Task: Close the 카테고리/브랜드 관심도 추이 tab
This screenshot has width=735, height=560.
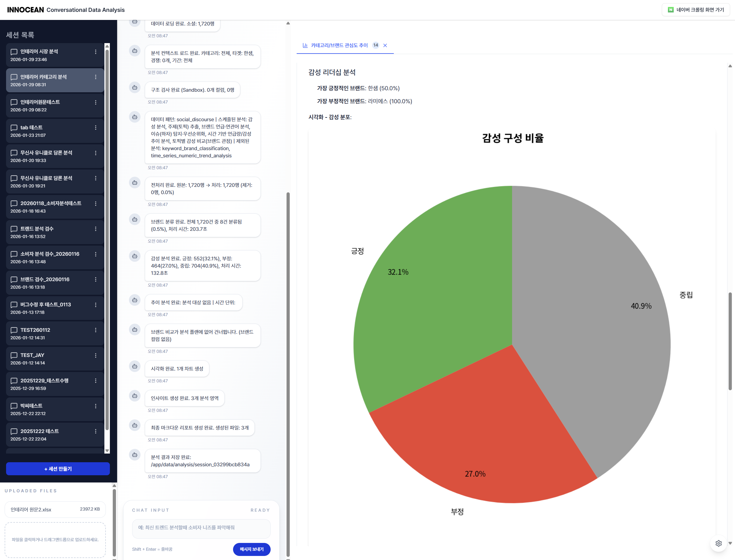Action: pyautogui.click(x=385, y=45)
